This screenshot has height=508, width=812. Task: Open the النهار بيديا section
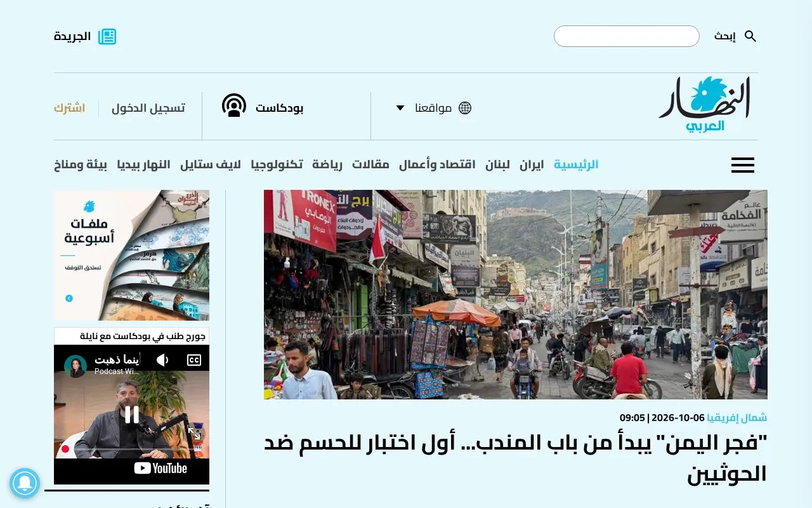[x=143, y=165]
